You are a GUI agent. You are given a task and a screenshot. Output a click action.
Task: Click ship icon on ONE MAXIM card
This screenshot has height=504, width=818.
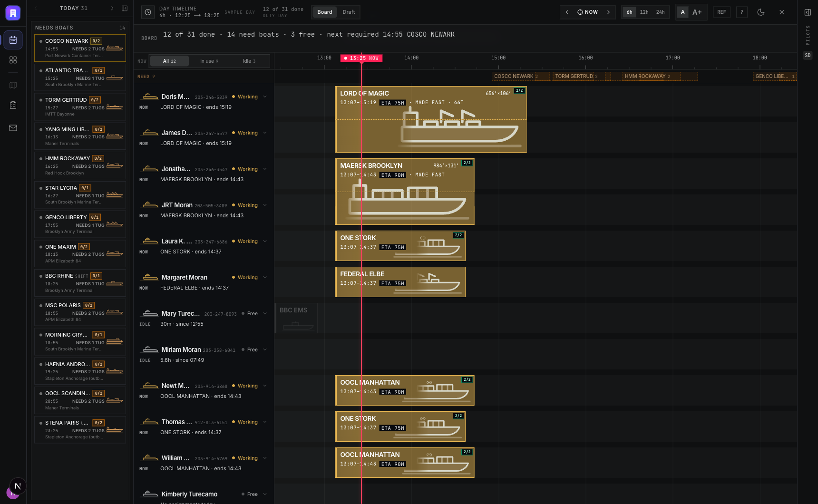(x=115, y=253)
